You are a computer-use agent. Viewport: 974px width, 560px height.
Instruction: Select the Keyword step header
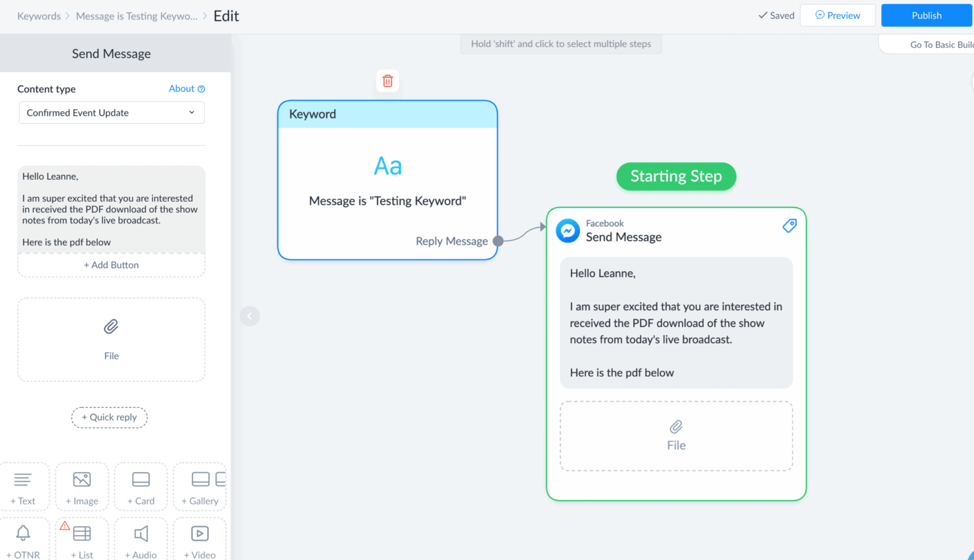(x=387, y=114)
